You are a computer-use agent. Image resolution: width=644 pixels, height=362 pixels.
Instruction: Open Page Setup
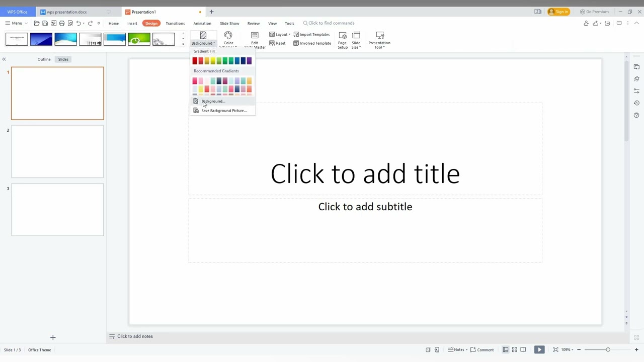click(x=343, y=40)
